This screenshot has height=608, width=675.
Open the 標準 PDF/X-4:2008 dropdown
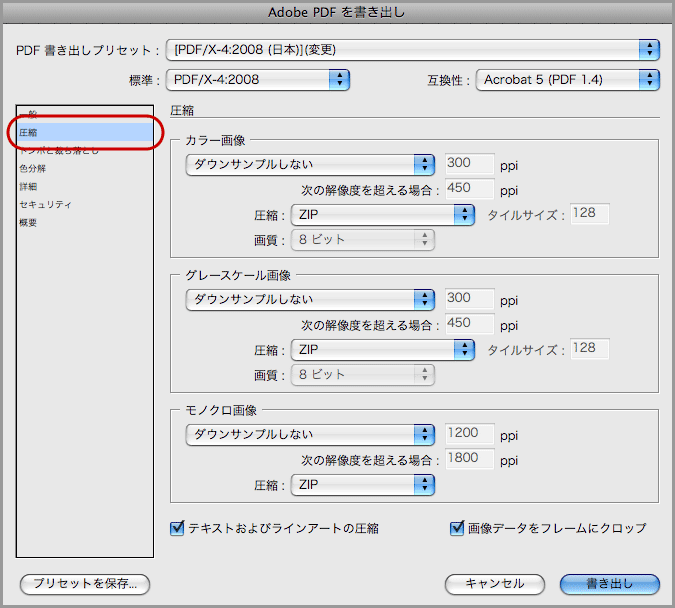pos(257,80)
